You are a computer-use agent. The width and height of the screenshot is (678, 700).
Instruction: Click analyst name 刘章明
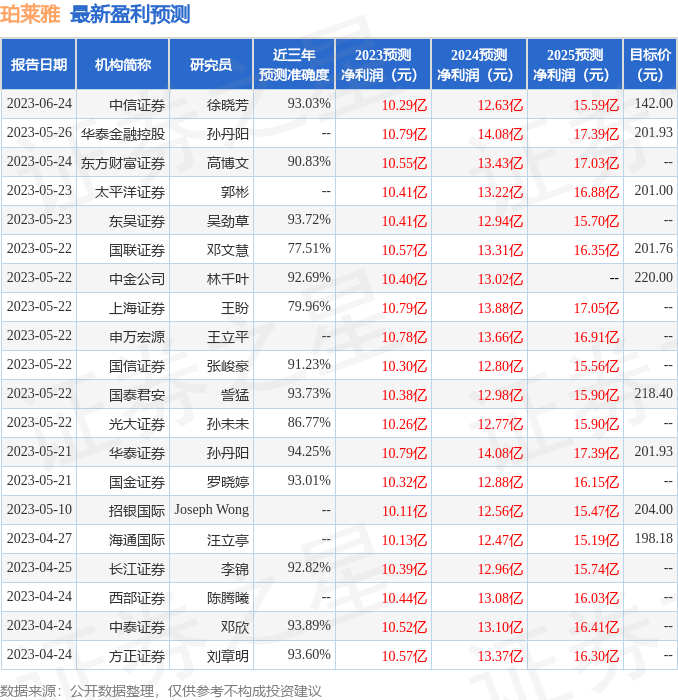click(x=228, y=656)
